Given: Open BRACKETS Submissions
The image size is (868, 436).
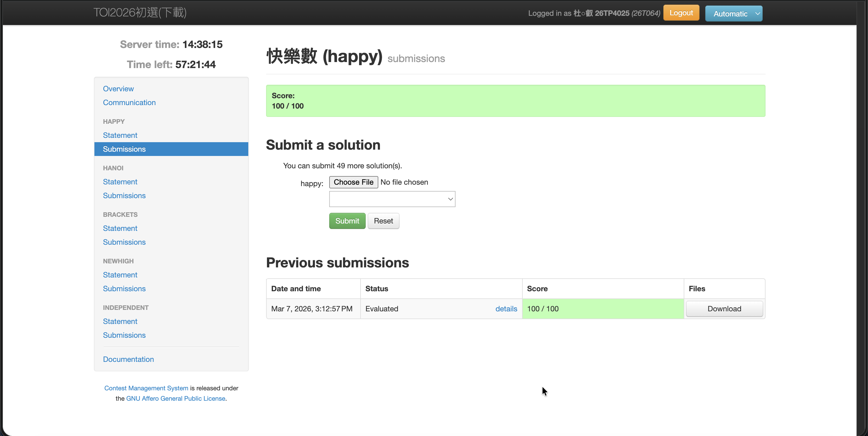Looking at the screenshot, I should click(124, 242).
